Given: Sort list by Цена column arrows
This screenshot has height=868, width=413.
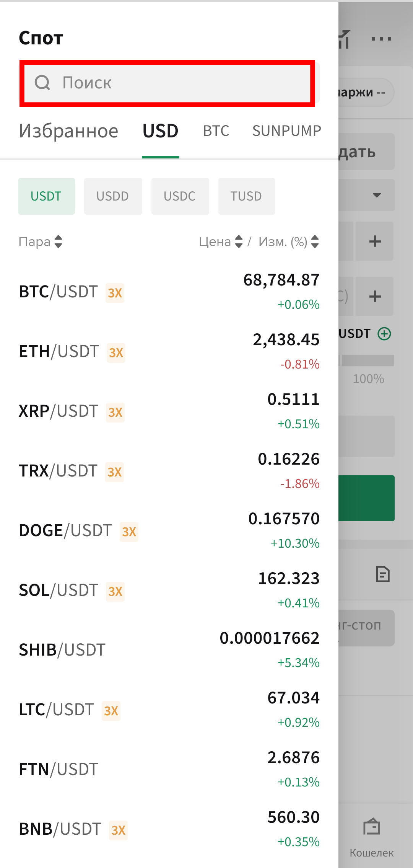Looking at the screenshot, I should (x=239, y=241).
